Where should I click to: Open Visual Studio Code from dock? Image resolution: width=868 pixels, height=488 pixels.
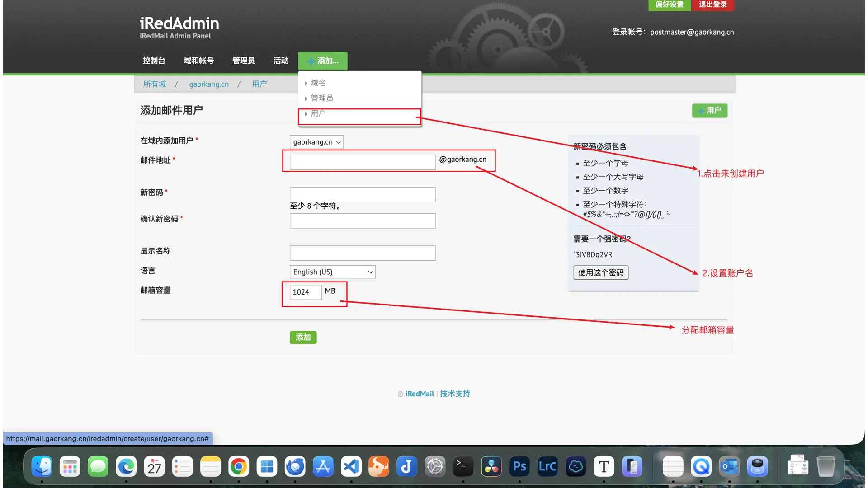click(x=351, y=466)
